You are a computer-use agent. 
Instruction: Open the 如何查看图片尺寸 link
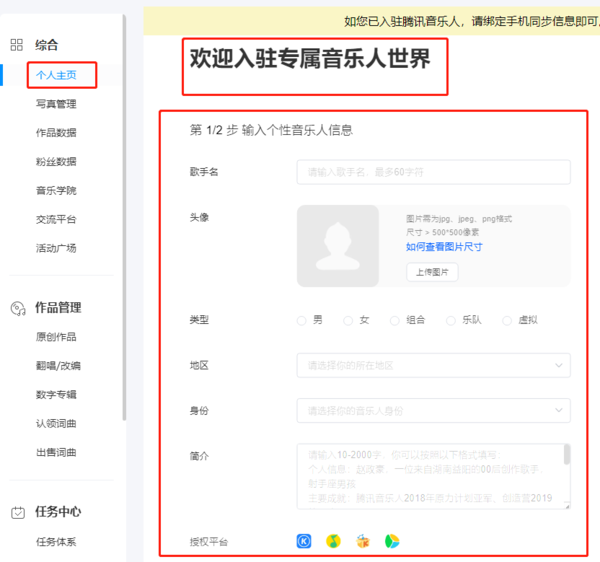(x=444, y=247)
